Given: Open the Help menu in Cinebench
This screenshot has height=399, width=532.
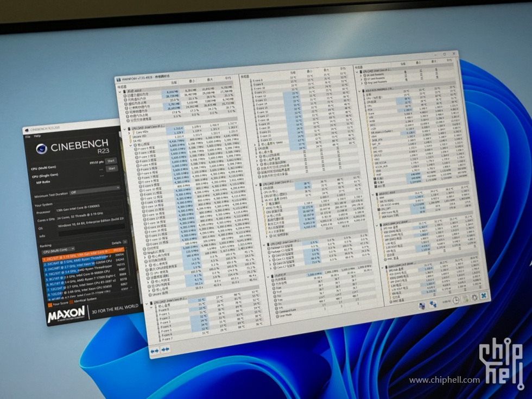Looking at the screenshot, I should (37, 136).
